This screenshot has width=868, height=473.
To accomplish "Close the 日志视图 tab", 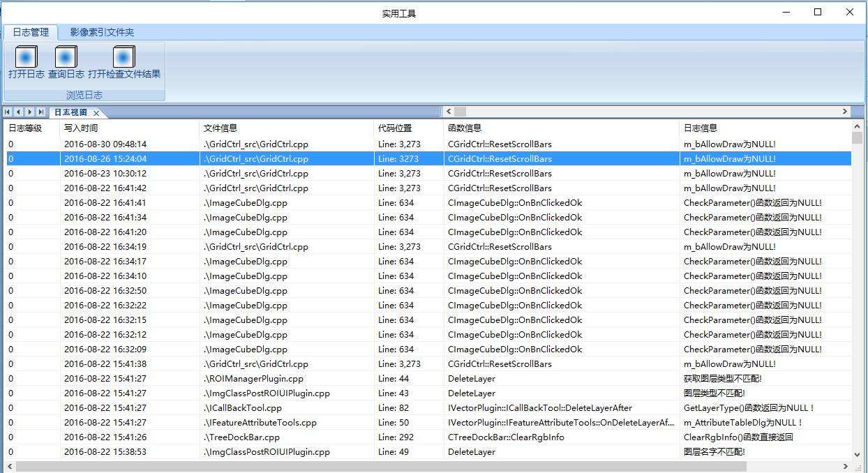I will (x=96, y=113).
